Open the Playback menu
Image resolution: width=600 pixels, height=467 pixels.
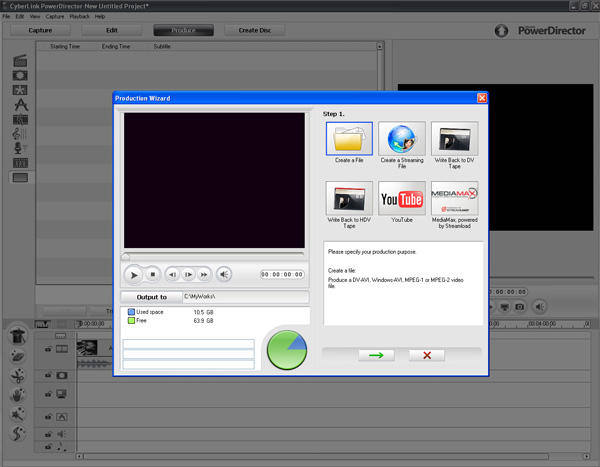pyautogui.click(x=80, y=16)
